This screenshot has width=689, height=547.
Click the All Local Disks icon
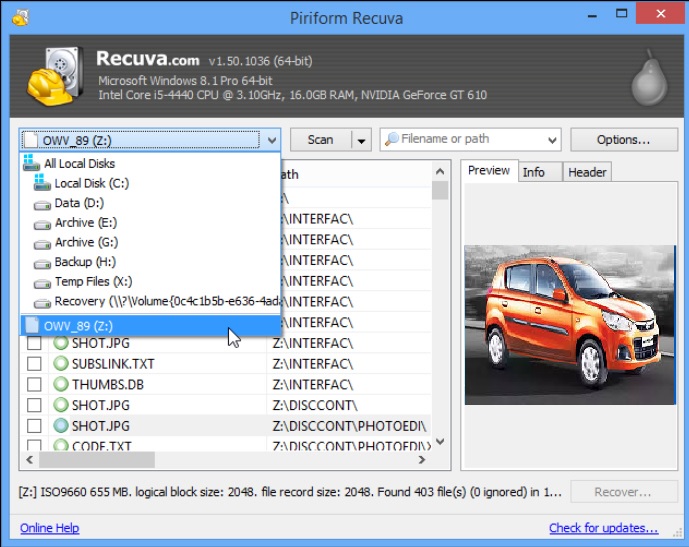click(31, 163)
